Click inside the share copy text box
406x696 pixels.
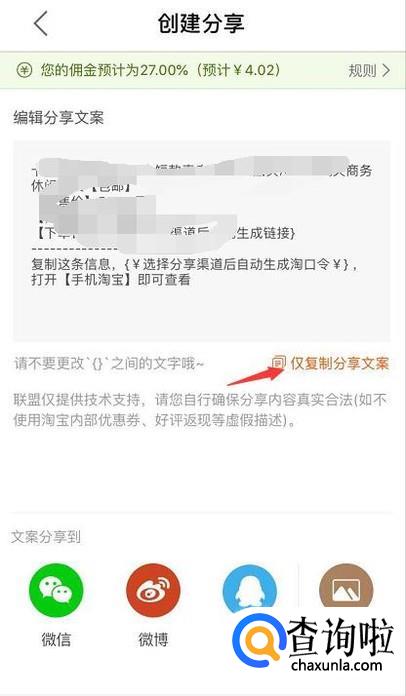click(x=201, y=241)
